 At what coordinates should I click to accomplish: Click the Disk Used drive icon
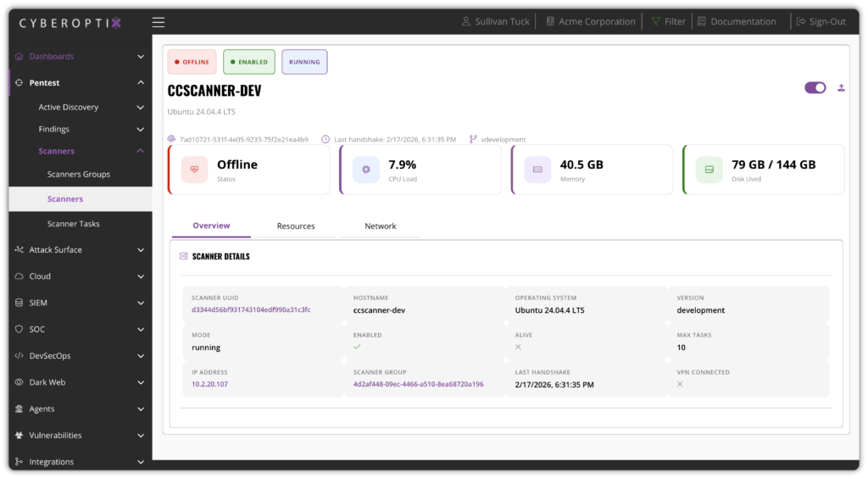click(709, 170)
